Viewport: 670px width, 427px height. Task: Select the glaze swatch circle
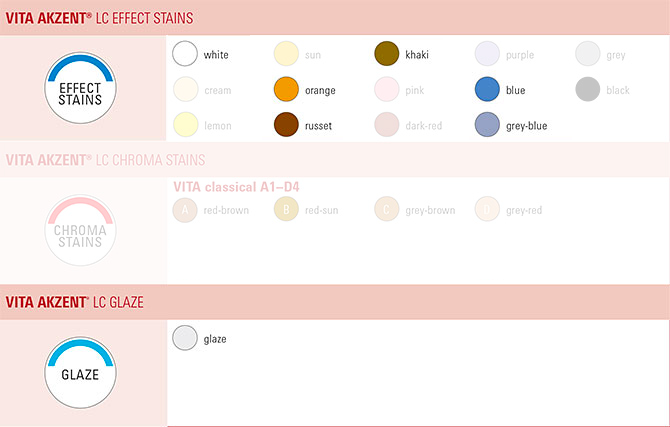click(185, 338)
